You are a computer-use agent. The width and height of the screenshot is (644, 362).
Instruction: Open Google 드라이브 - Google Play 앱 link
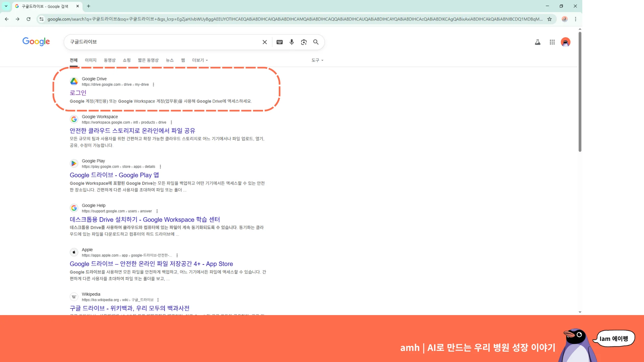114,175
